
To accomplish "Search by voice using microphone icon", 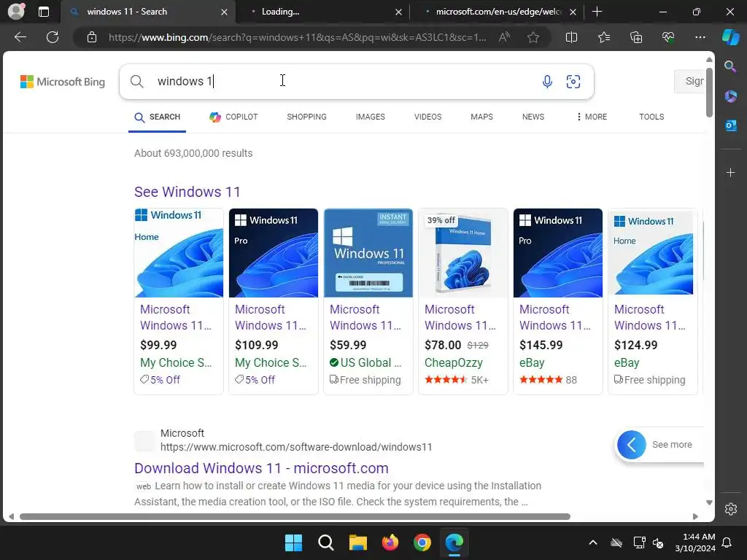I will (547, 82).
